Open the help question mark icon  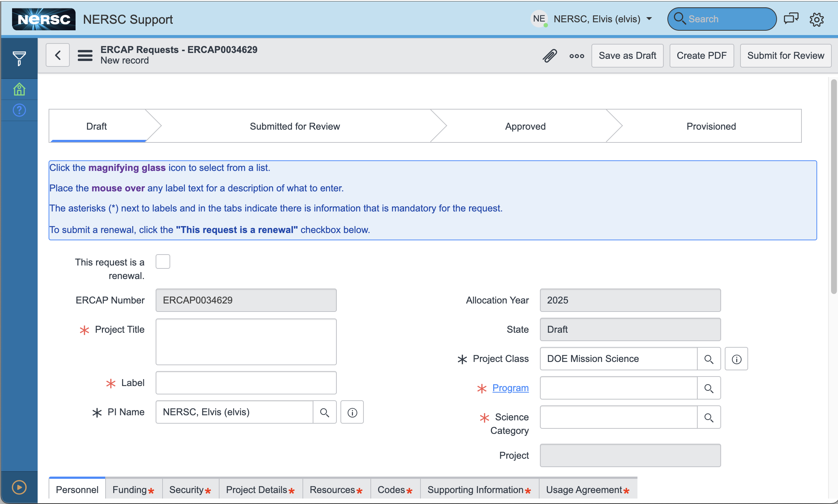19,110
